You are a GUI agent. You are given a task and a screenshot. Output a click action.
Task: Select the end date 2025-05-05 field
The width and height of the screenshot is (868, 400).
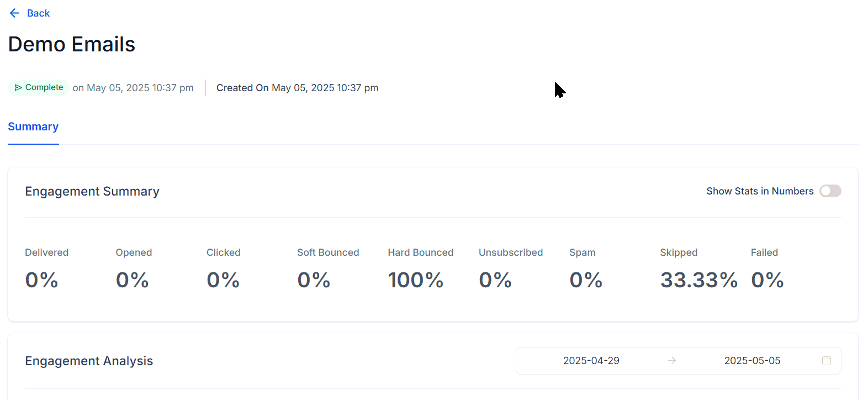(x=752, y=361)
